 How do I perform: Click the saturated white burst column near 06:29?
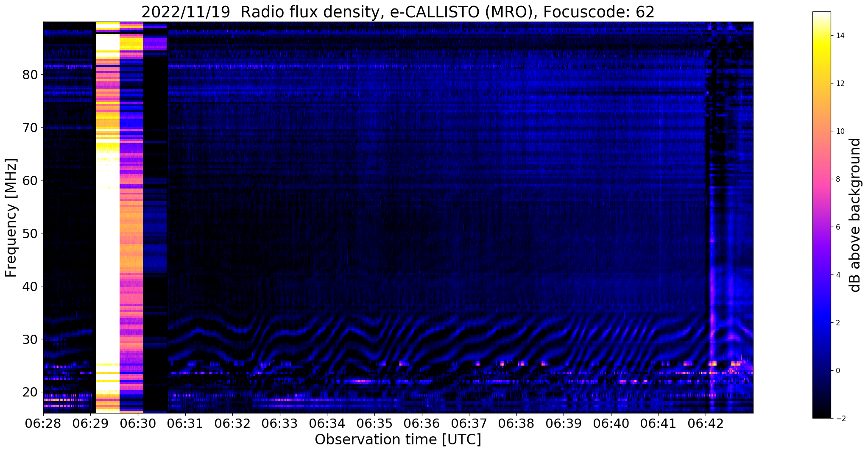[107, 217]
